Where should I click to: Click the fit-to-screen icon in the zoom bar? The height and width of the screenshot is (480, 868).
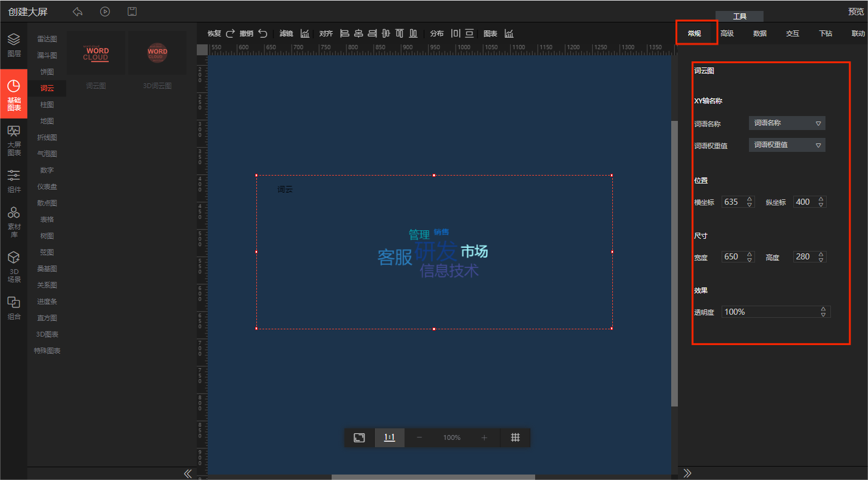point(360,437)
